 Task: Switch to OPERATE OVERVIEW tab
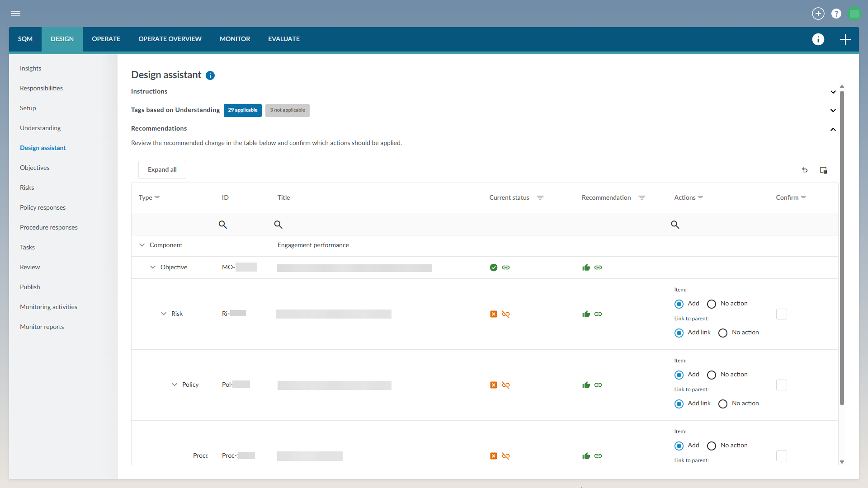[x=170, y=39]
